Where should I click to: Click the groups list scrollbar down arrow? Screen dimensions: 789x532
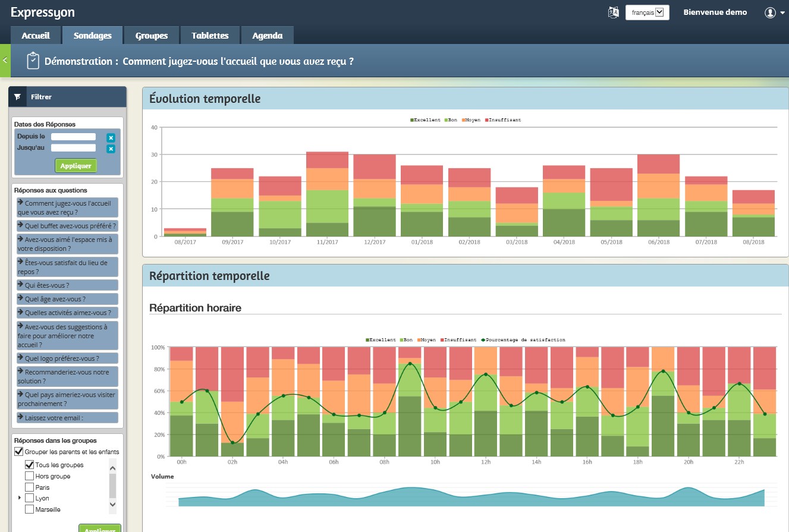pos(113,505)
